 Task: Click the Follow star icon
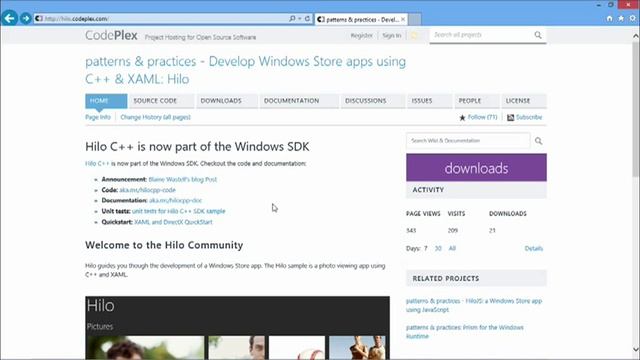point(462,118)
